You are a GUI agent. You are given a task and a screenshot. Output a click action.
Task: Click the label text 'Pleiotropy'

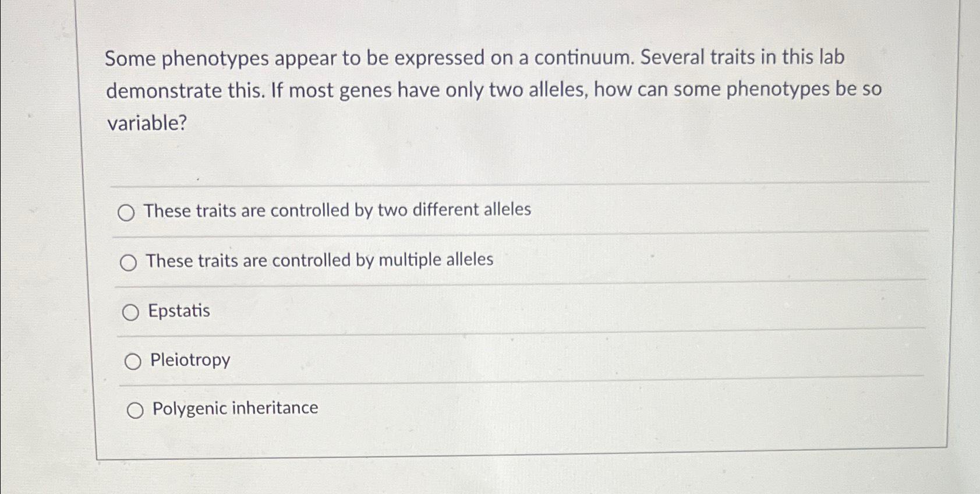[x=189, y=361]
